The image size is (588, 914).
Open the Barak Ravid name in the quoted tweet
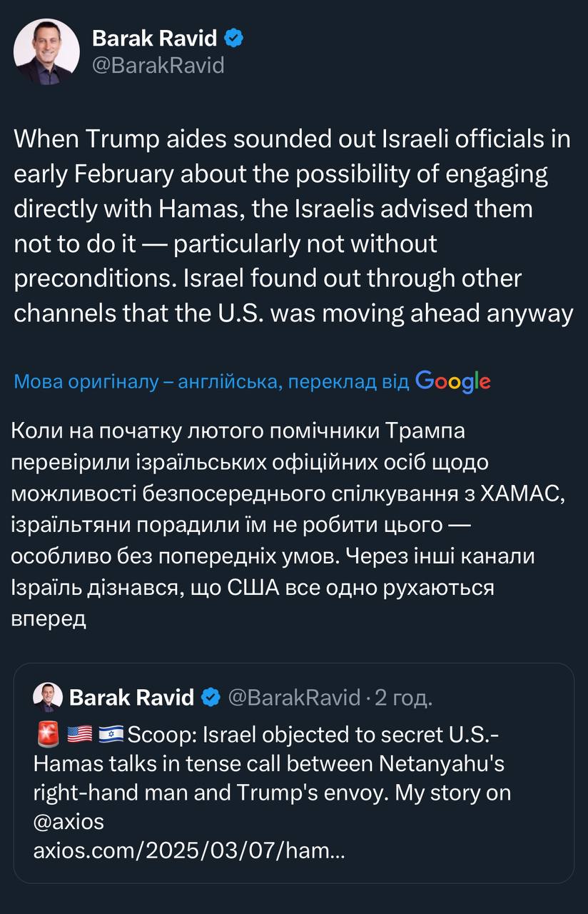tap(132, 697)
